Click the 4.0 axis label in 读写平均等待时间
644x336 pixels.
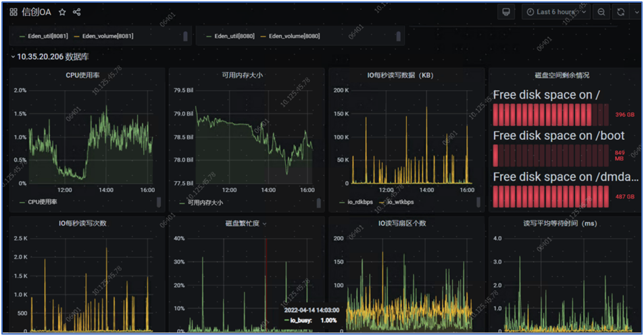497,238
